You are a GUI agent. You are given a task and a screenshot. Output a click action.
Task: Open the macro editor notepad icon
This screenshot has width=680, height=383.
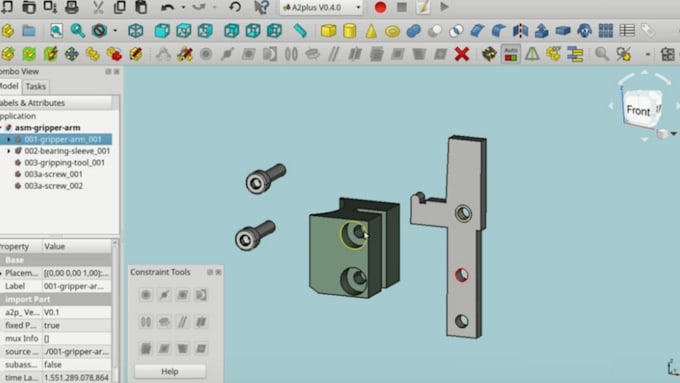click(x=423, y=7)
